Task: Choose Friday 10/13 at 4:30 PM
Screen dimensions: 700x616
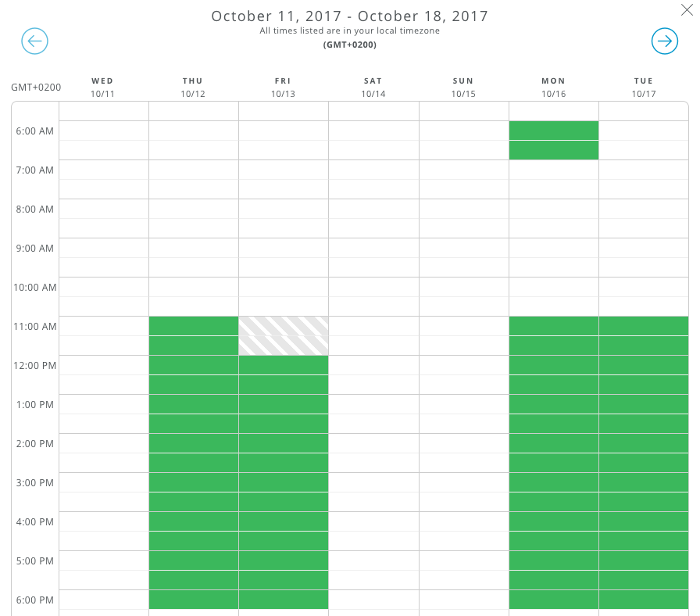Action: 284,541
